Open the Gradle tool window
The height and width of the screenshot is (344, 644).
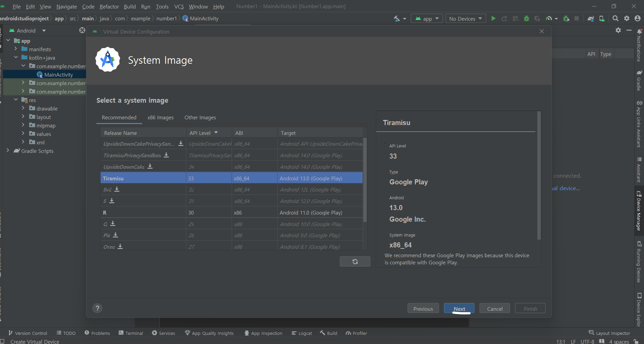[x=639, y=80]
